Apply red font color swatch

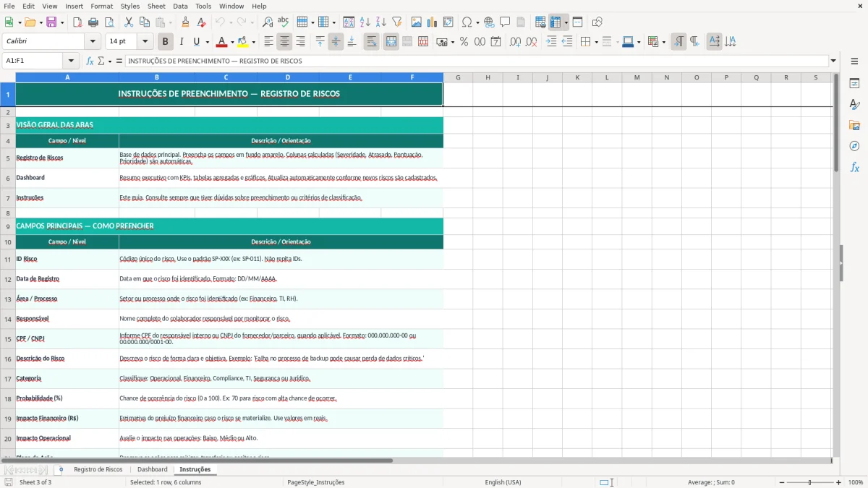(x=222, y=42)
